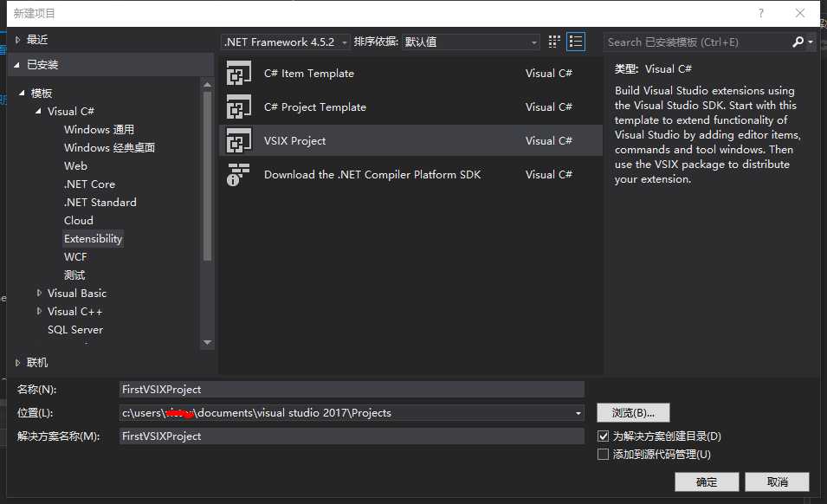
Task: Select "Download the .NET Compiler Platform SDK" text
Action: point(372,175)
